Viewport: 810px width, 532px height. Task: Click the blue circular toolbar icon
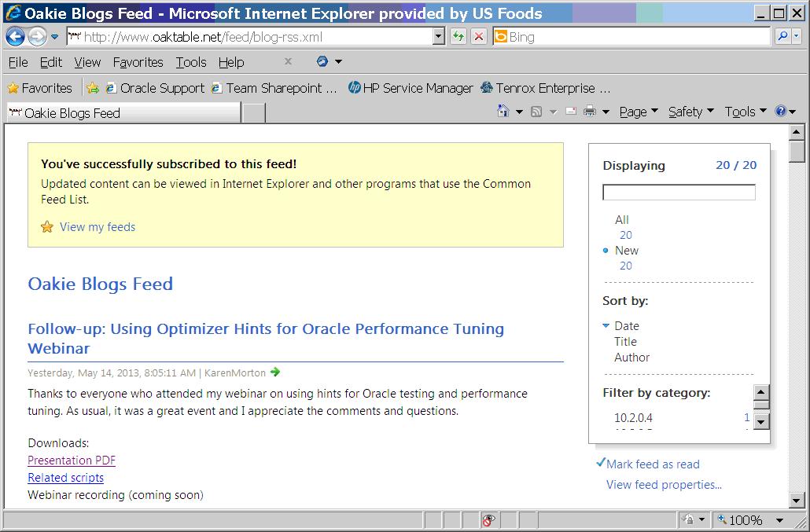322,61
